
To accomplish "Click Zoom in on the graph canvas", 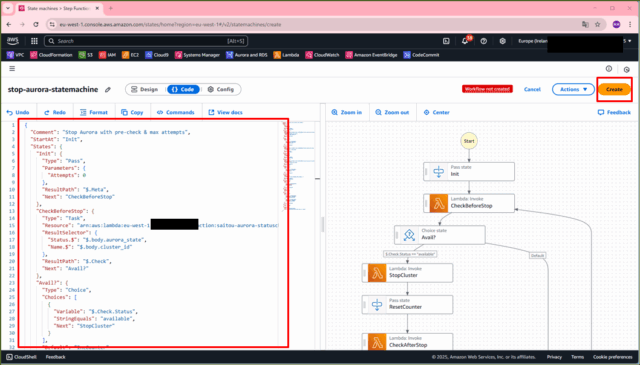I will [347, 112].
